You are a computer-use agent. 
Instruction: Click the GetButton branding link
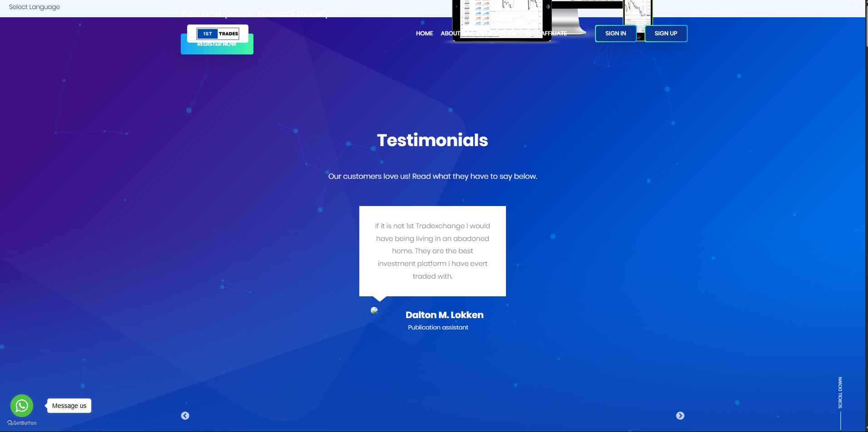[22, 423]
